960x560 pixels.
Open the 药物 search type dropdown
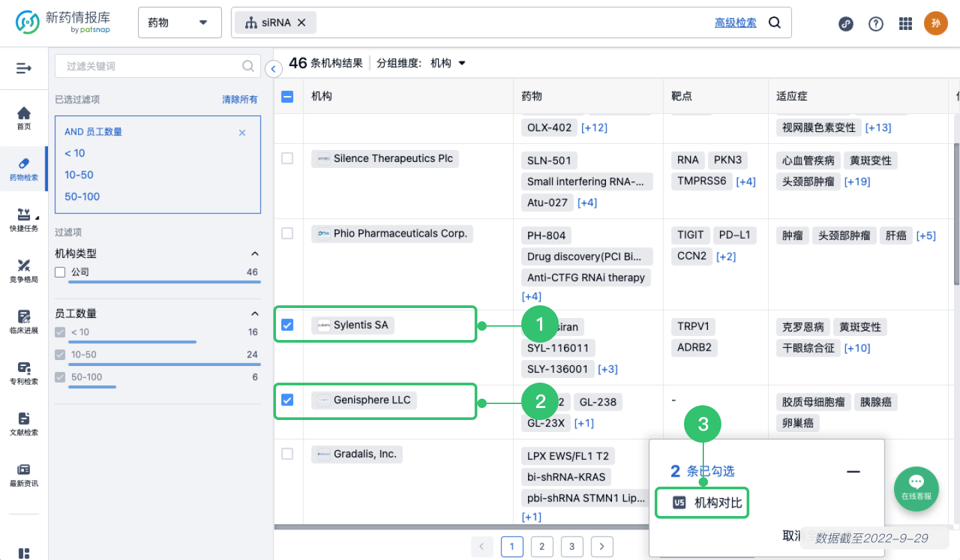(x=180, y=23)
